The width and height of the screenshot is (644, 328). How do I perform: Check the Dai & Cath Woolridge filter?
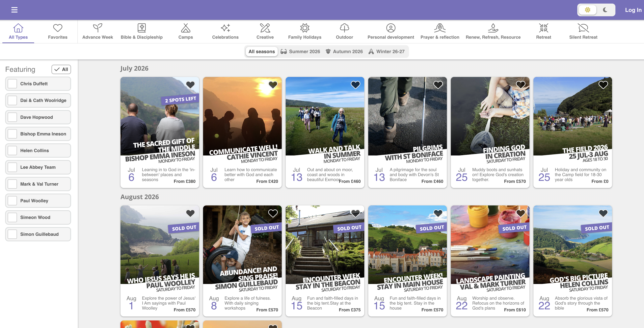coord(38,100)
